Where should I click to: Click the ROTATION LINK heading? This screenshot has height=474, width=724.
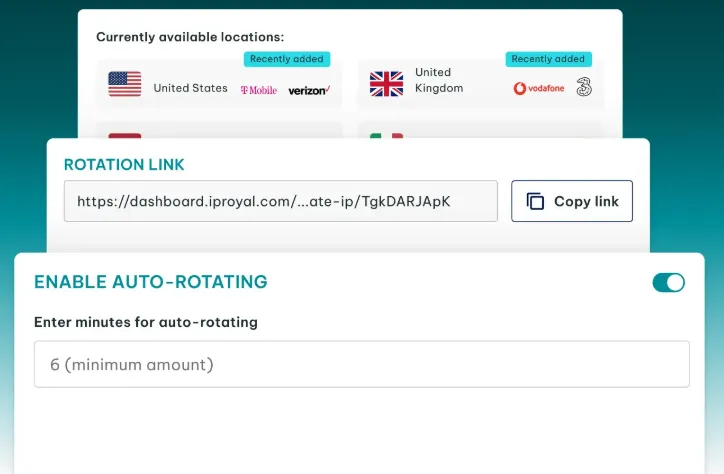[124, 165]
